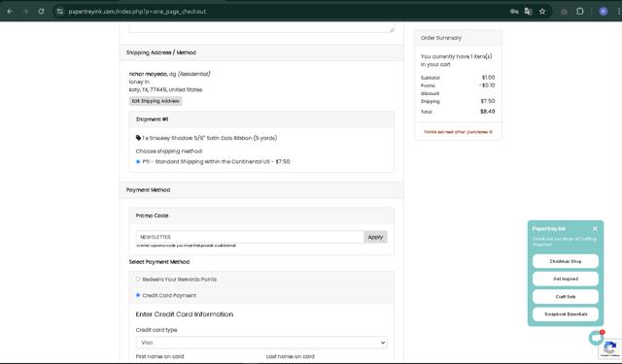Open the Chrome three-dot menu
The width and height of the screenshot is (622, 364).
[x=618, y=12]
